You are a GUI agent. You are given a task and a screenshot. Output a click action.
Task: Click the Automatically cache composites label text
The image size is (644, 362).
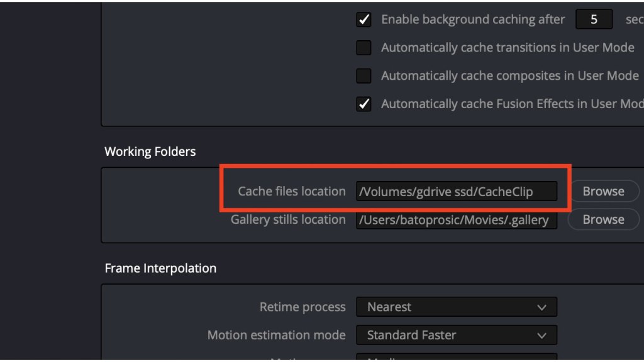pos(509,76)
